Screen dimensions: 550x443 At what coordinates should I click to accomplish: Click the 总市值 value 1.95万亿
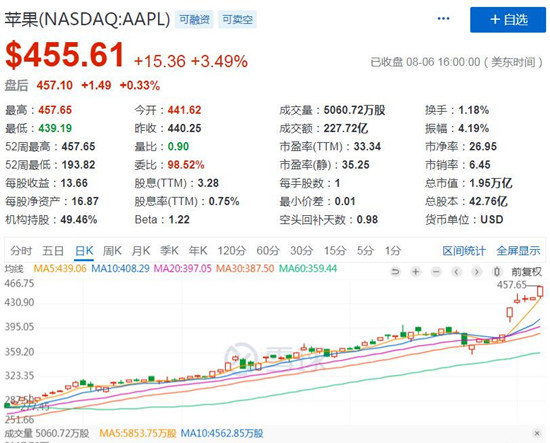[491, 183]
